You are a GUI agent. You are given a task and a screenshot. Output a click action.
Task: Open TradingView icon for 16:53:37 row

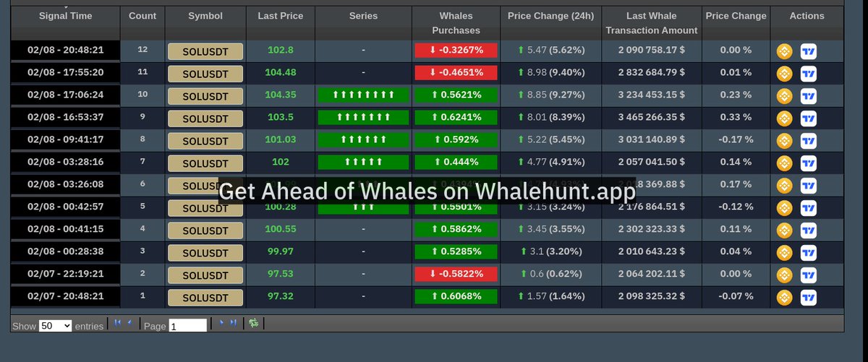click(809, 118)
